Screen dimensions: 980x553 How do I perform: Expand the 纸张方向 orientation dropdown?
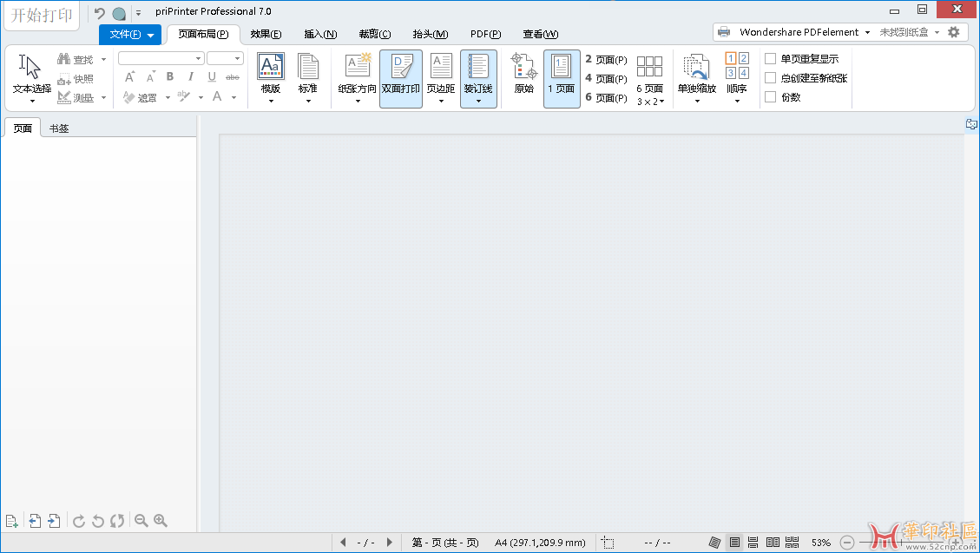pos(358,101)
